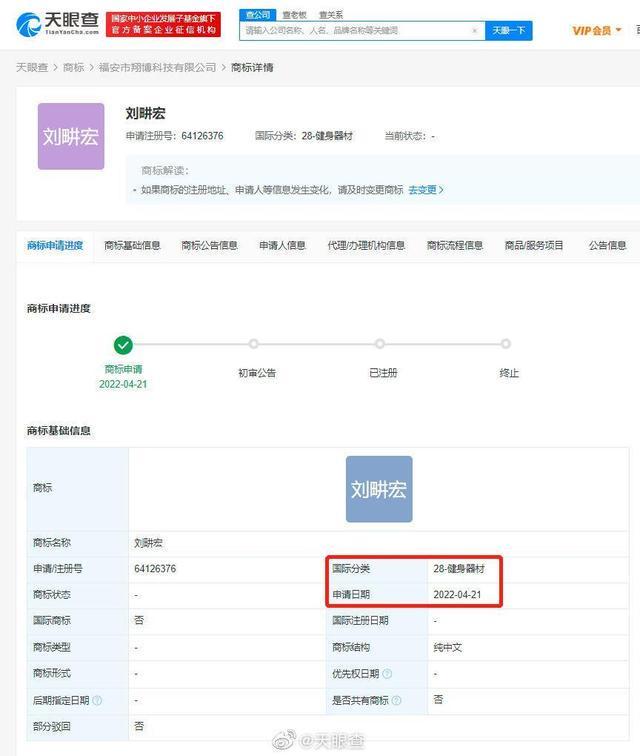Select the 查公司 search mode tab
This screenshot has height=756, width=640.
[x=258, y=15]
